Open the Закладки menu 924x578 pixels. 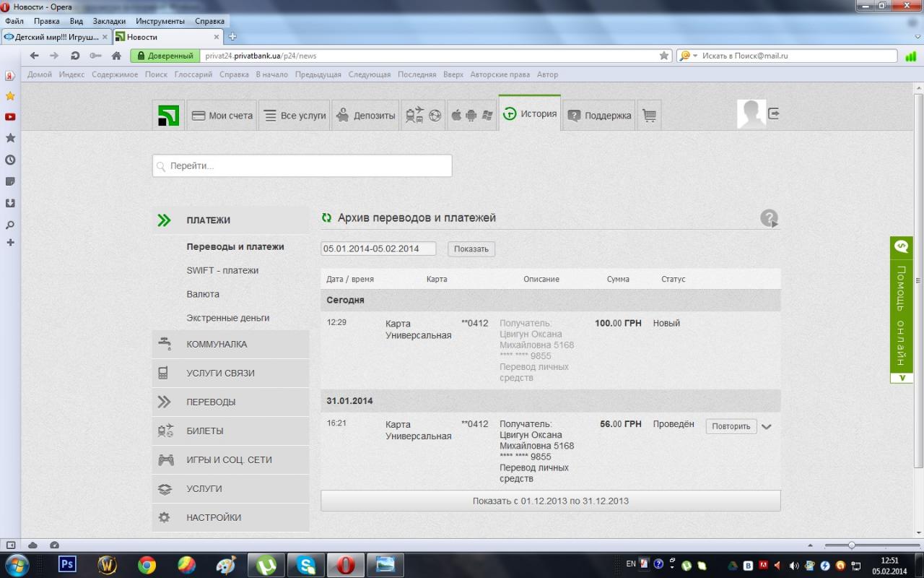pyautogui.click(x=109, y=21)
